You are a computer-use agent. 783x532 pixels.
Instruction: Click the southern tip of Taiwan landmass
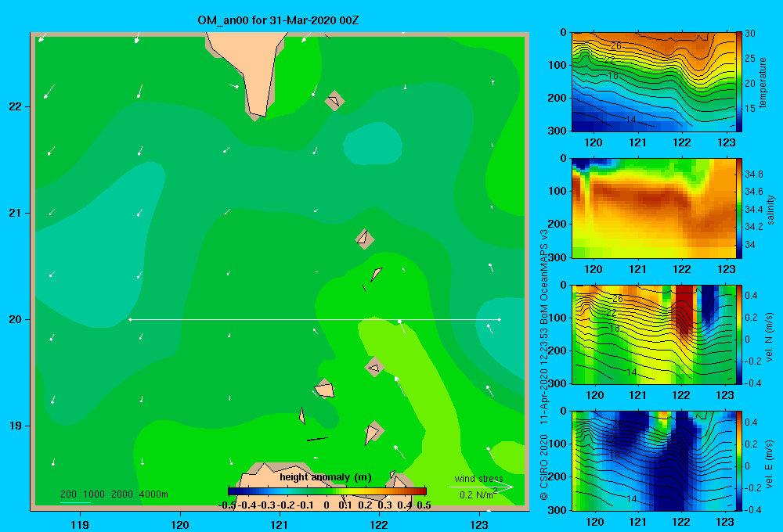pyautogui.click(x=258, y=115)
